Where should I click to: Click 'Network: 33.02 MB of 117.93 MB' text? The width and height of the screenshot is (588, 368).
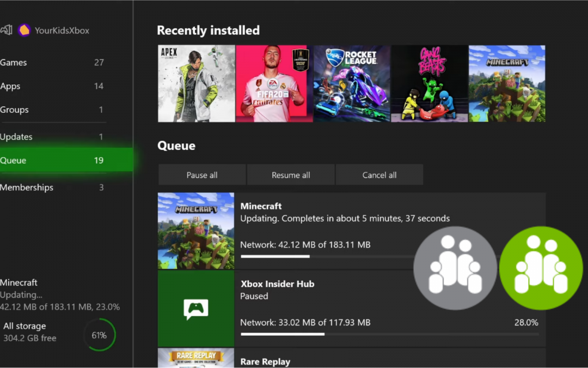305,322
